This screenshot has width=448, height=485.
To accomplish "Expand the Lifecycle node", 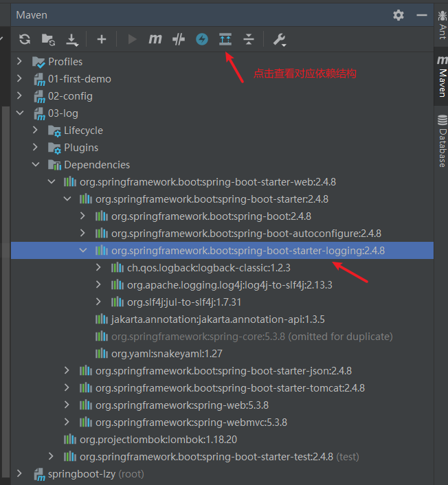I will (x=35, y=130).
